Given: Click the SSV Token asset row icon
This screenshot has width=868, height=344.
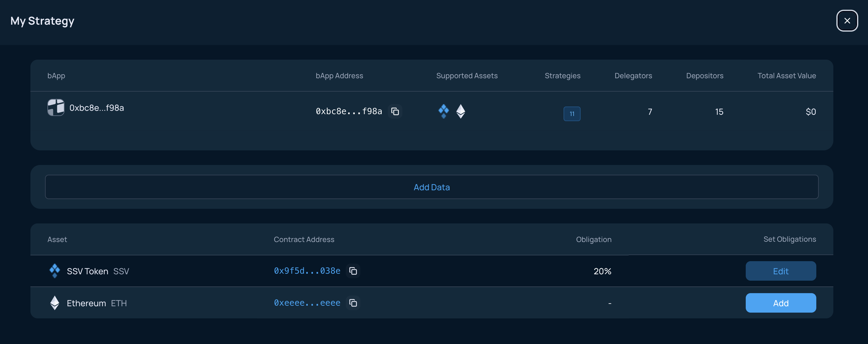Looking at the screenshot, I should pos(54,271).
